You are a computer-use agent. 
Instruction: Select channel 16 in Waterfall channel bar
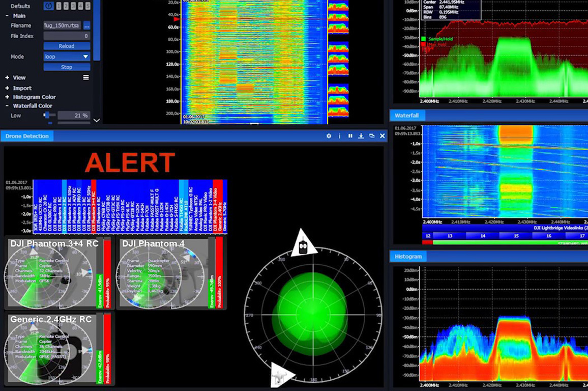[549, 236]
